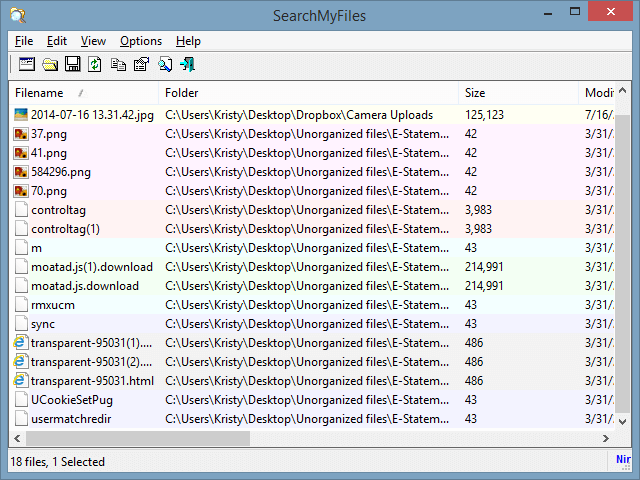Click the horizontal scrollbar right arrow
Viewport: 640px width, 480px height.
pos(606,438)
